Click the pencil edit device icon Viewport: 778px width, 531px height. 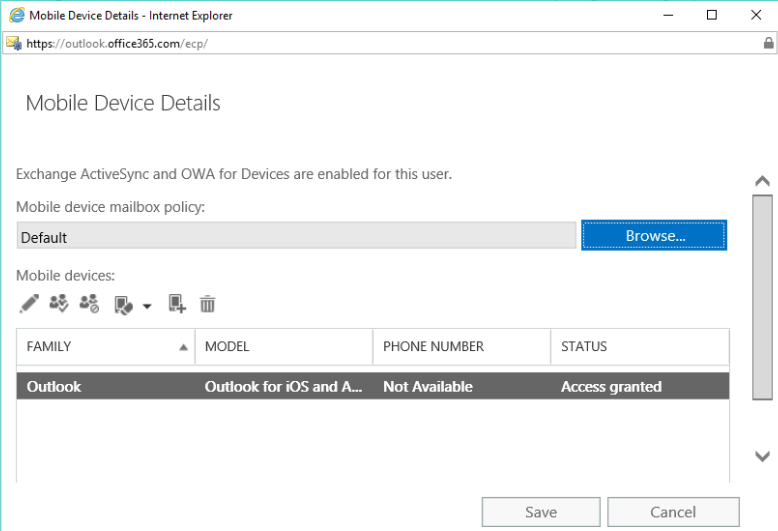[x=29, y=304]
